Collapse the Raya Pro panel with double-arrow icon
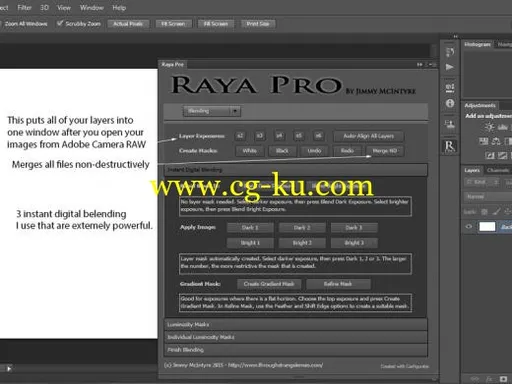This screenshot has width=512, height=384. pyautogui.click(x=420, y=64)
